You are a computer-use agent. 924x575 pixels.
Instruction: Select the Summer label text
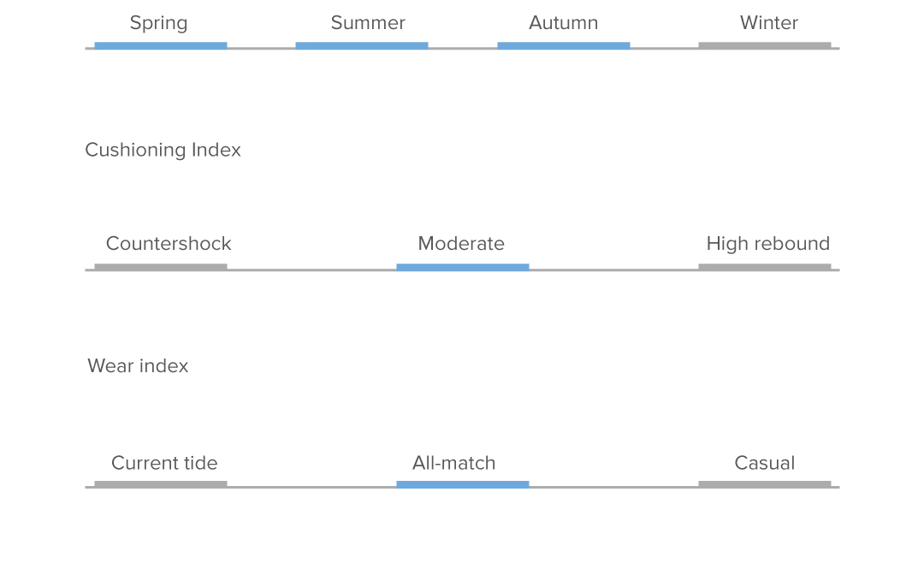click(x=368, y=23)
